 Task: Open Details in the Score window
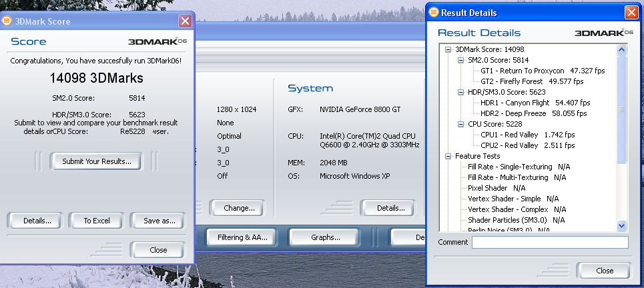[35, 221]
